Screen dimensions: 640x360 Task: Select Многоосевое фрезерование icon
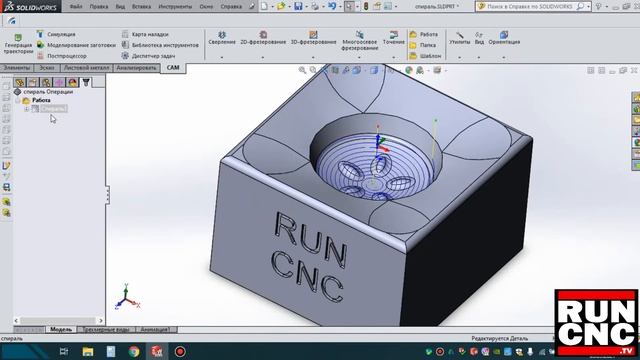tap(359, 35)
